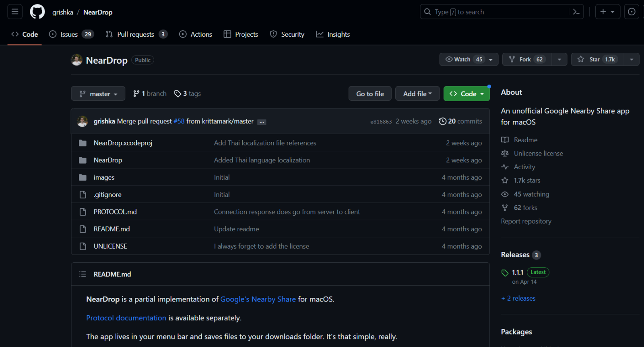Image resolution: width=644 pixels, height=347 pixels.
Task: Open the Protocol documentation link
Action: [x=126, y=318]
